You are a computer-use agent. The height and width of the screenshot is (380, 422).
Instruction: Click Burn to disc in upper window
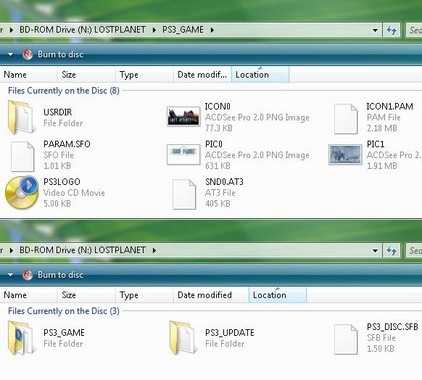(x=60, y=54)
